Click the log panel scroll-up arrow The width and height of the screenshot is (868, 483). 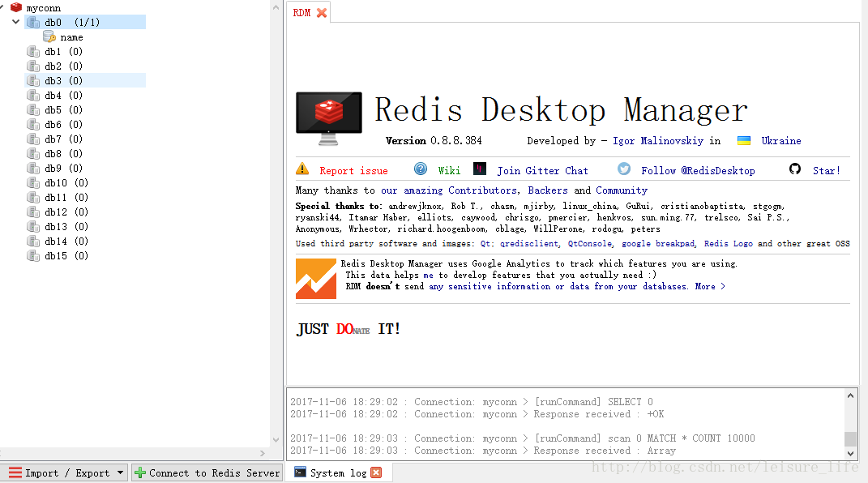[x=851, y=395]
